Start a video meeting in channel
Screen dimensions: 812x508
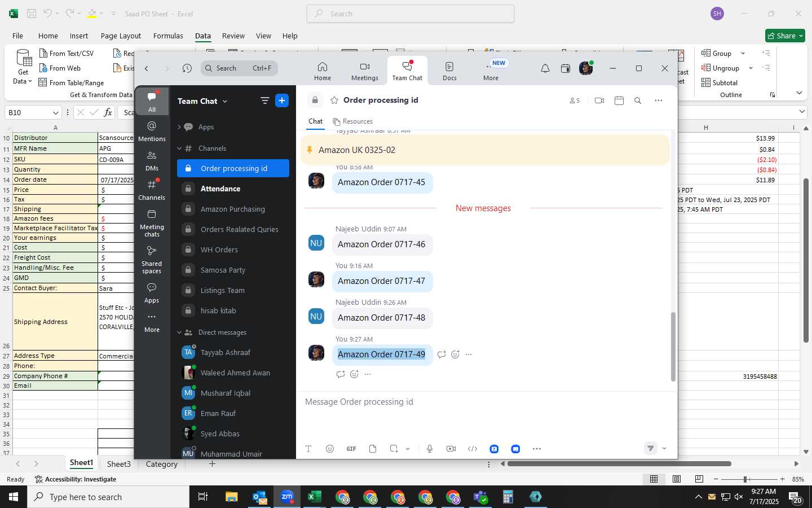click(599, 100)
